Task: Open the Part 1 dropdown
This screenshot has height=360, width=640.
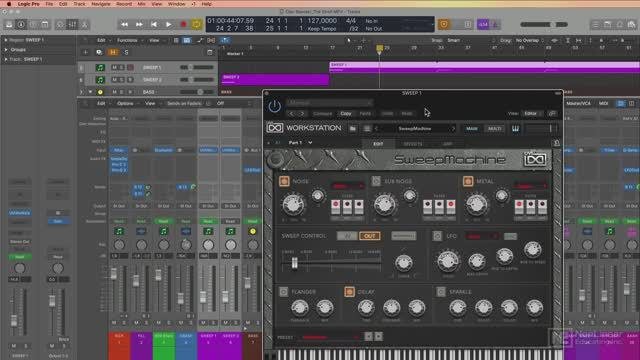Action: [300, 142]
